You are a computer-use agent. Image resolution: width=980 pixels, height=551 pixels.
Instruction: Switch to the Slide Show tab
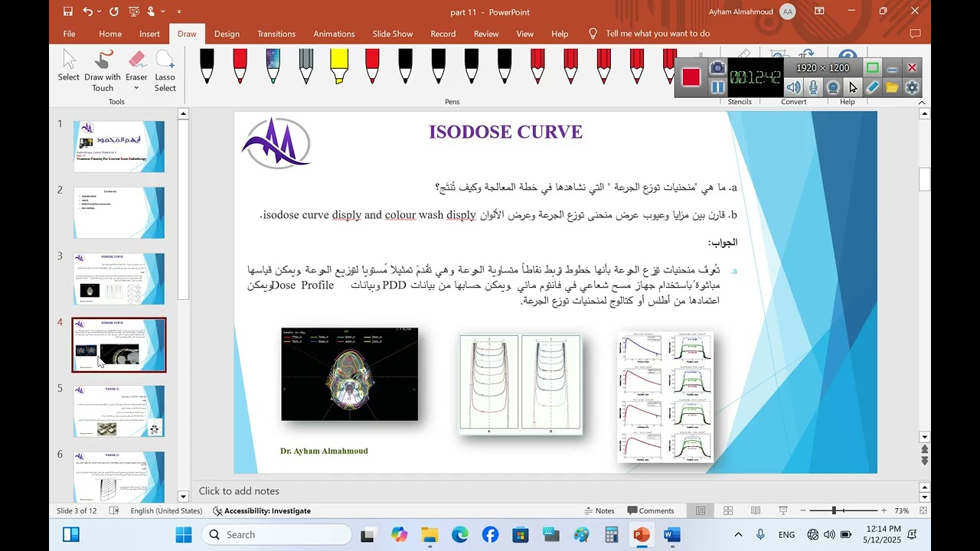coord(393,34)
